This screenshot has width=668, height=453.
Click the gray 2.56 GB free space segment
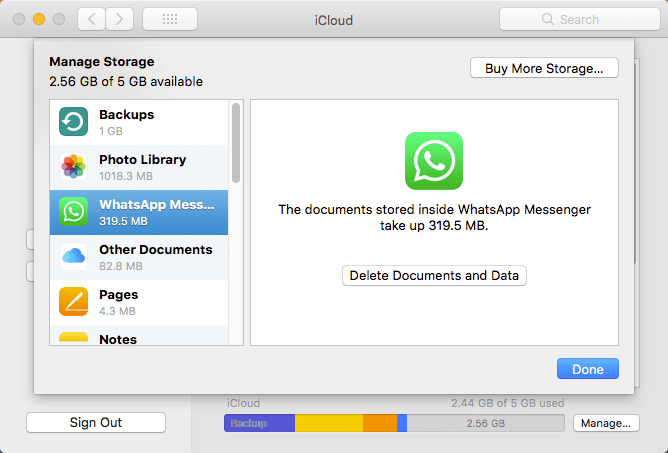pyautogui.click(x=485, y=423)
